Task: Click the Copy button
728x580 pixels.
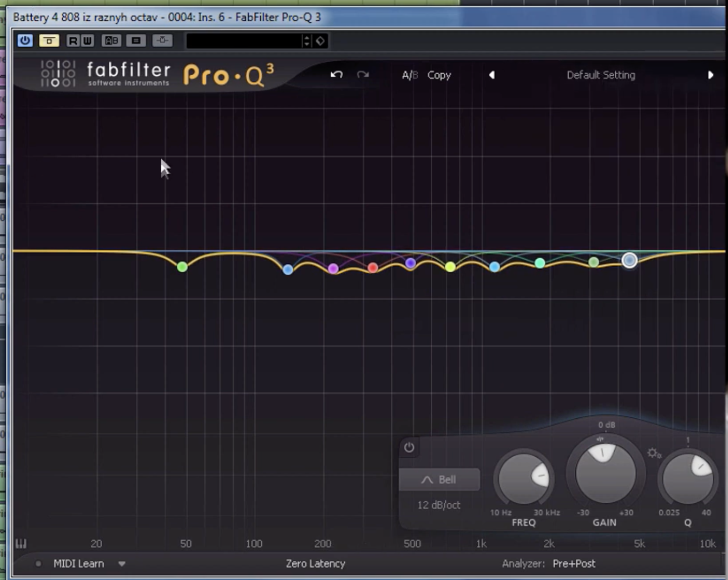Action: point(439,75)
